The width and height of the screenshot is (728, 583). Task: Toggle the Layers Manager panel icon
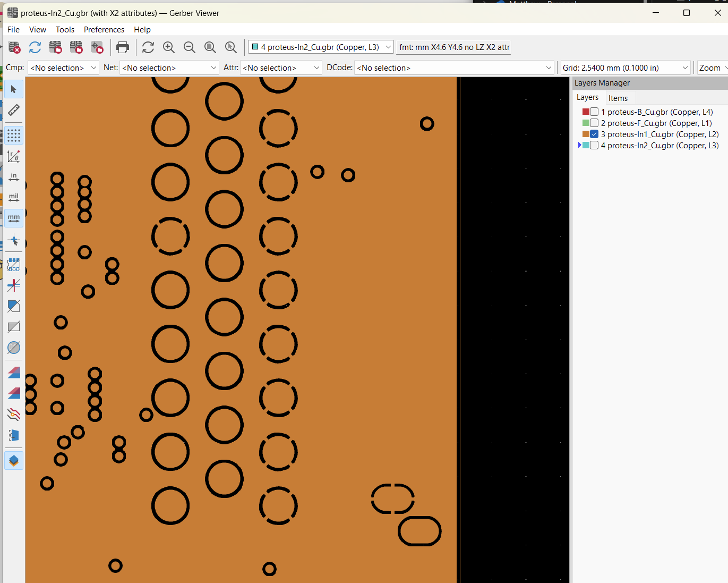point(14,460)
